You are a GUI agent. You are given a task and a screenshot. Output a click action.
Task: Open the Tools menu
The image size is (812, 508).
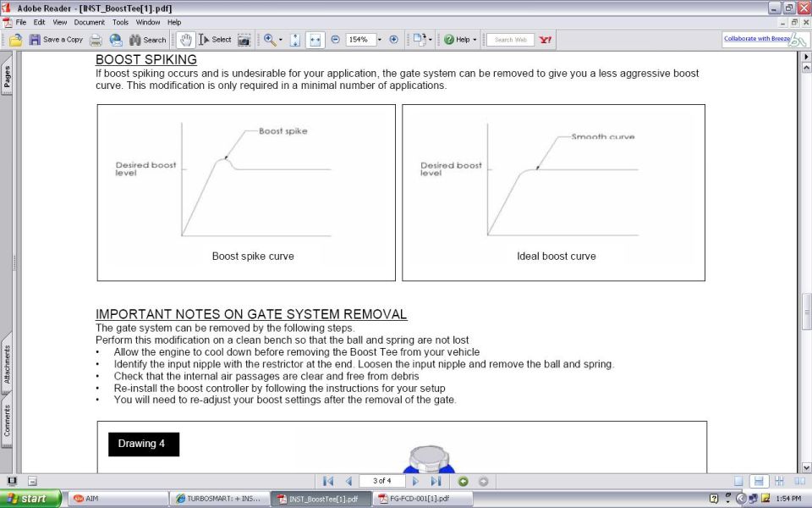click(120, 22)
